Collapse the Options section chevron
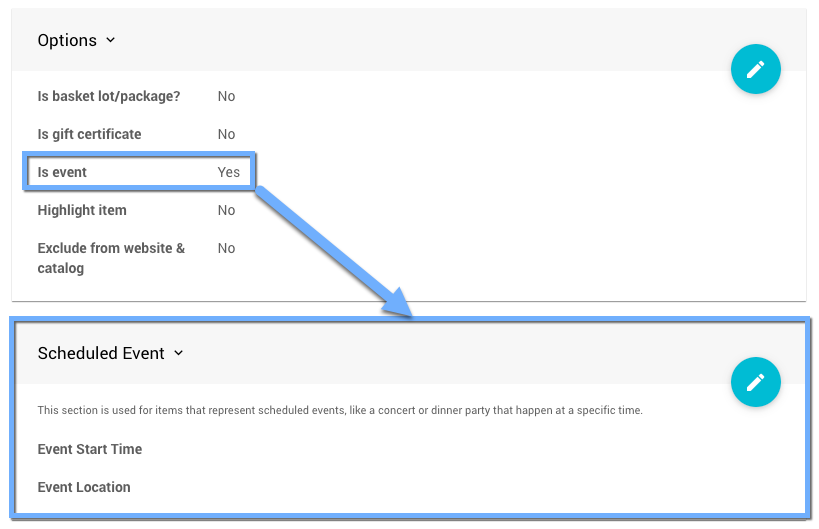The image size is (819, 529). pyautogui.click(x=111, y=41)
